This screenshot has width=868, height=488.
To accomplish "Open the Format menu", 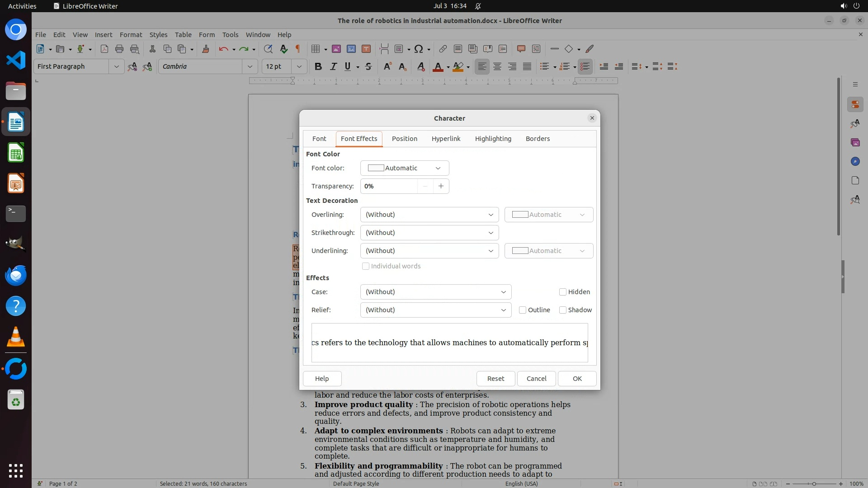I will (131, 34).
